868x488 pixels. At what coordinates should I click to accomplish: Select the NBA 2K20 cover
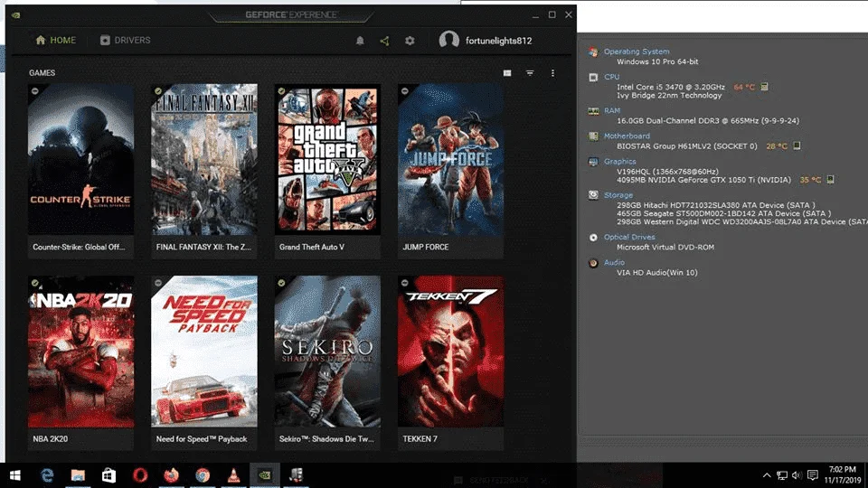click(80, 352)
